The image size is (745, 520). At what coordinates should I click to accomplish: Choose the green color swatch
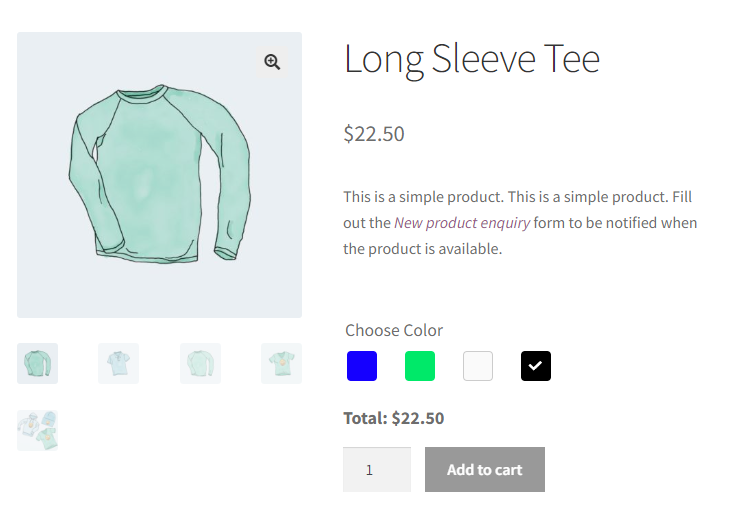click(420, 366)
